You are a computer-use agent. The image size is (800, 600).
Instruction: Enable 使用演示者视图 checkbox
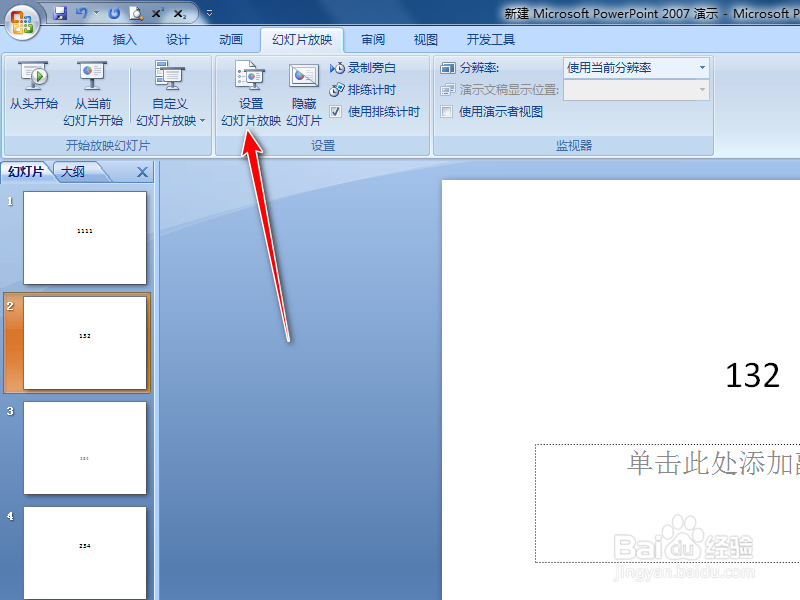tap(446, 112)
